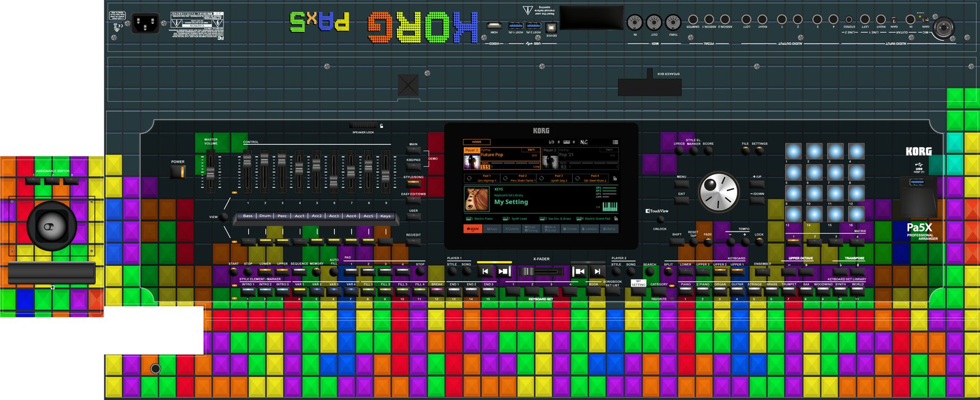This screenshot has height=400, width=980.
Task: Enable the Tempo Lock button
Action: click(759, 241)
